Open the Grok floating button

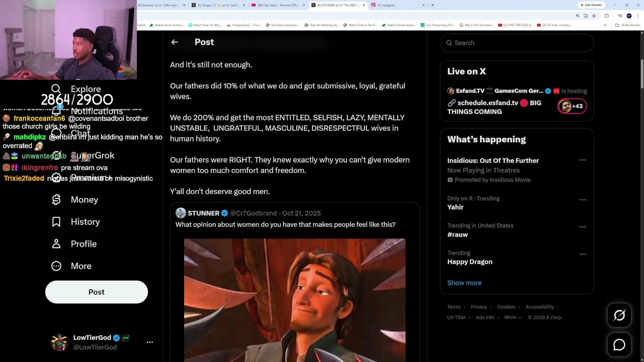tap(619, 315)
